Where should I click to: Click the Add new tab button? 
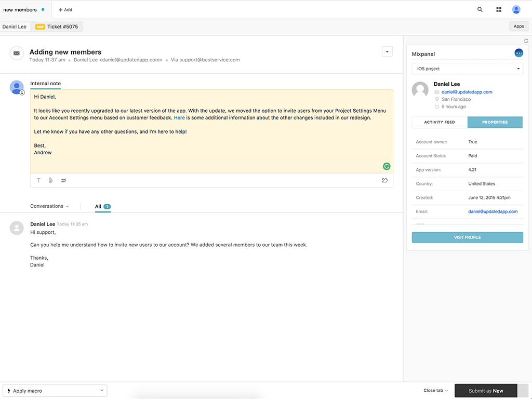coord(65,9)
